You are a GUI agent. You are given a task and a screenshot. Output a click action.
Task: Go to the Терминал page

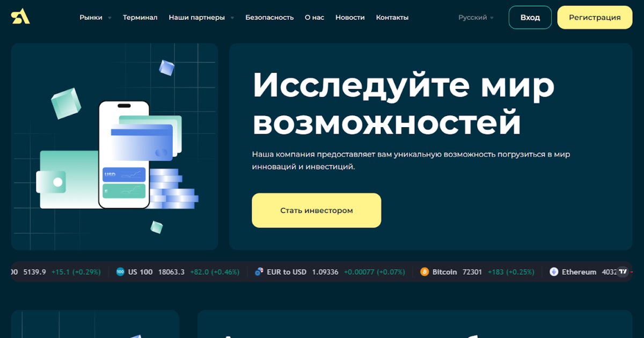tap(140, 17)
